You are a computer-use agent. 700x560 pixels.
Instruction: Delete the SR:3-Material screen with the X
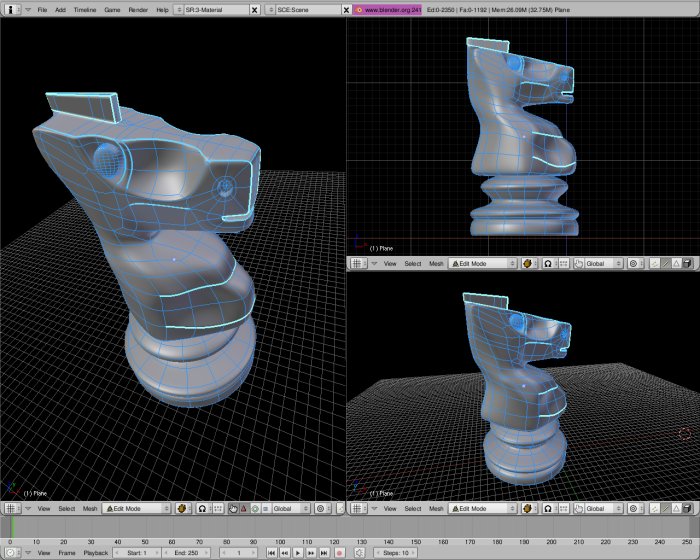pos(254,9)
